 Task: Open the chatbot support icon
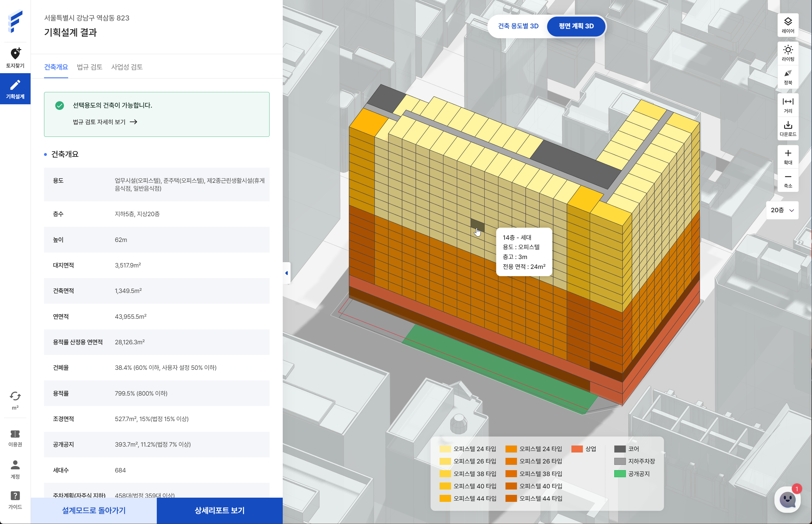(x=787, y=499)
